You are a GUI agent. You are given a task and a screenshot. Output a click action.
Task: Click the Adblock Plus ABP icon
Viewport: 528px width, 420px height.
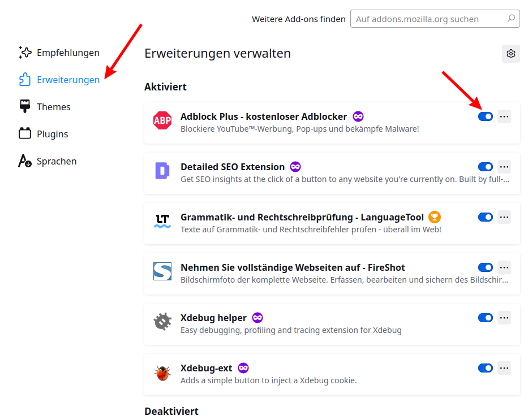tap(162, 121)
